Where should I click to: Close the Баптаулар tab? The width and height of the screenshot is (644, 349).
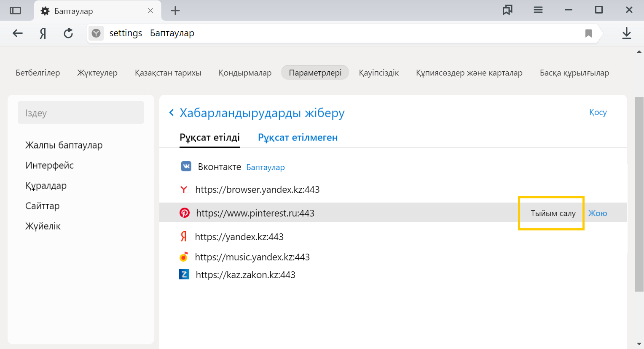click(x=150, y=11)
